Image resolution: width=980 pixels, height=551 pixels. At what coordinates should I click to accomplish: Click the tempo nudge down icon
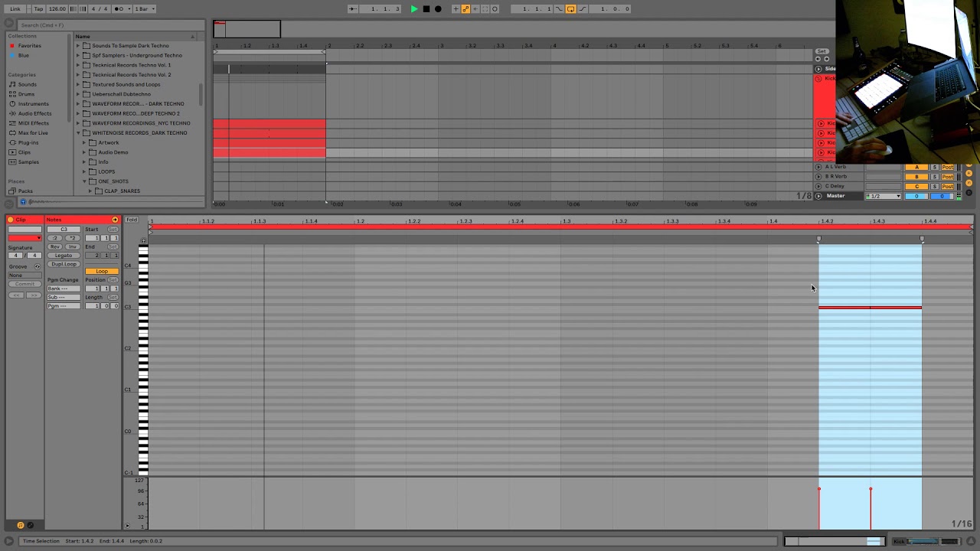pyautogui.click(x=73, y=9)
